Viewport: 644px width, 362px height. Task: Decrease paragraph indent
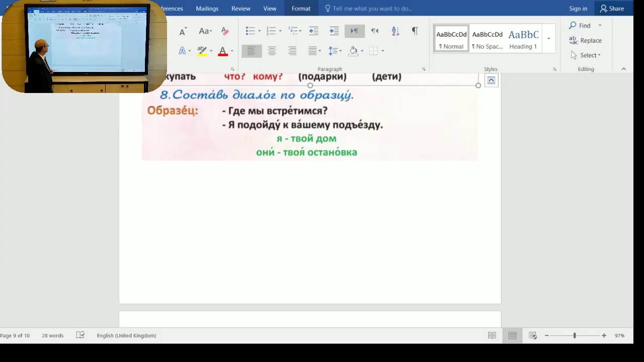click(313, 31)
